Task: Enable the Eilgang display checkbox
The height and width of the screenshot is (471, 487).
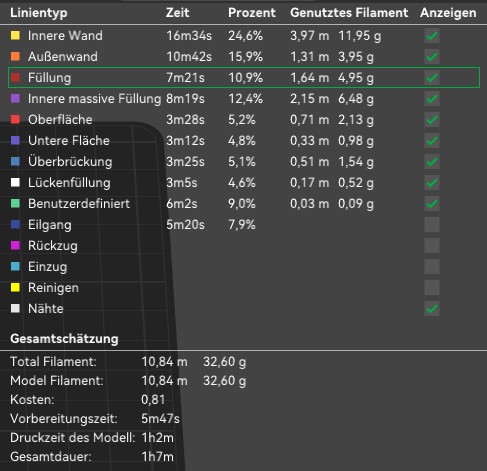Action: coord(432,225)
